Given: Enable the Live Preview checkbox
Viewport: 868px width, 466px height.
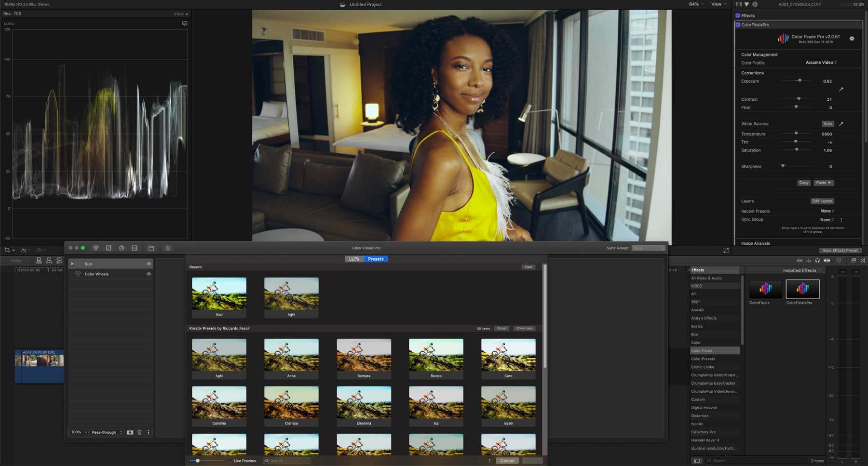Looking at the screenshot, I should pyautogui.click(x=230, y=461).
